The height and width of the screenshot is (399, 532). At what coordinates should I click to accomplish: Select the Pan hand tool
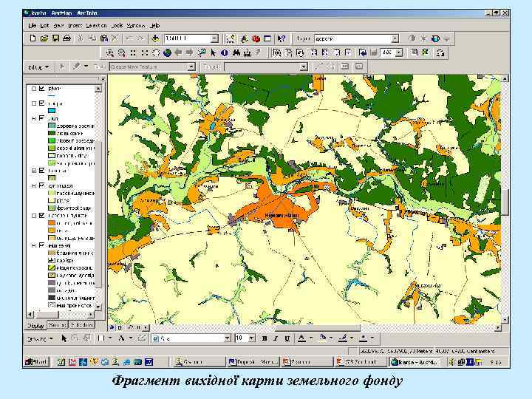coord(156,52)
